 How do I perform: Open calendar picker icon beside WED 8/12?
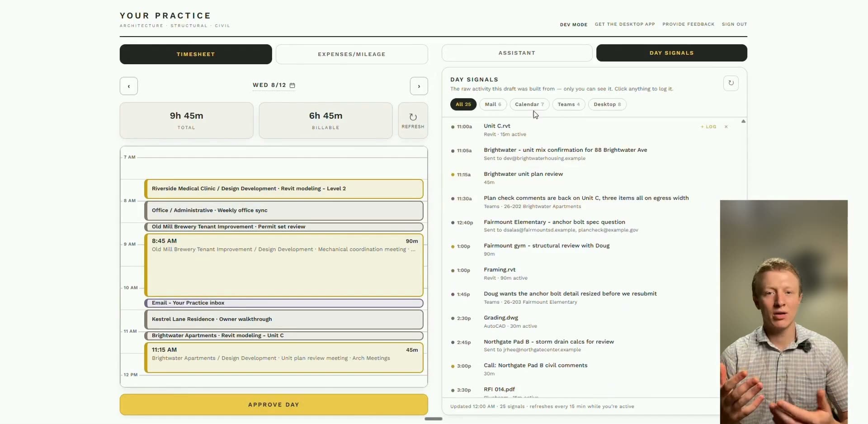click(x=292, y=85)
